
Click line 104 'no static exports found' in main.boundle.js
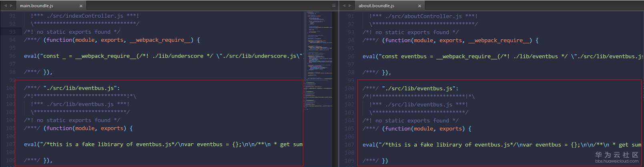pyautogui.click(x=72, y=120)
